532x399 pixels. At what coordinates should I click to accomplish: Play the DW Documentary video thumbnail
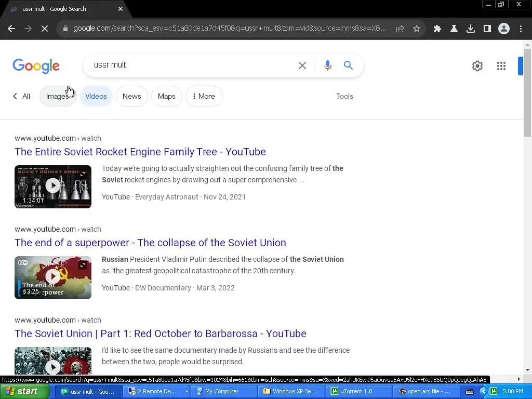click(53, 277)
